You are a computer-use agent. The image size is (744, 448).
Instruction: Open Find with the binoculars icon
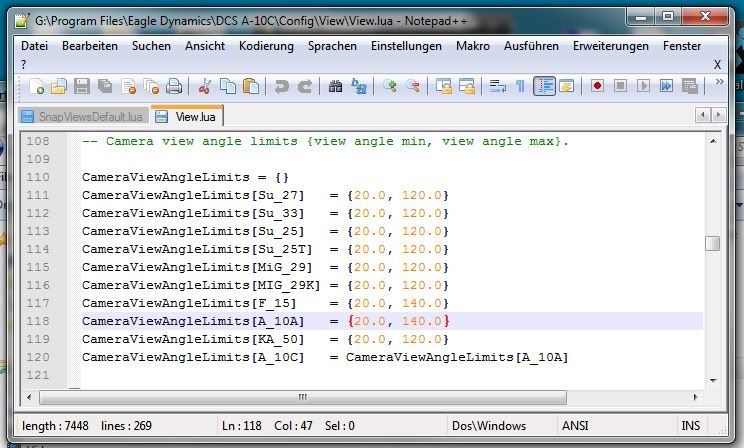click(x=336, y=87)
